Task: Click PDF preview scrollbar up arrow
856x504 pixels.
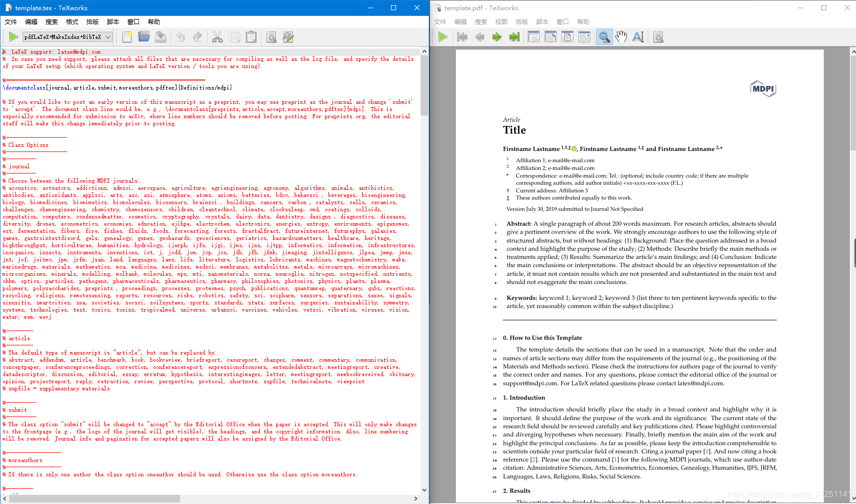Action: (x=853, y=52)
